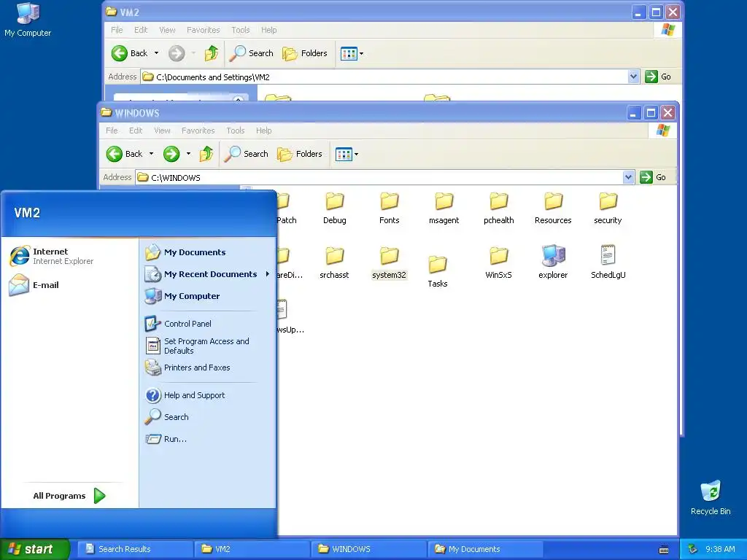Open Forward history dropdown in WINDOWS window
Screen dimensions: 747x560
click(189, 154)
